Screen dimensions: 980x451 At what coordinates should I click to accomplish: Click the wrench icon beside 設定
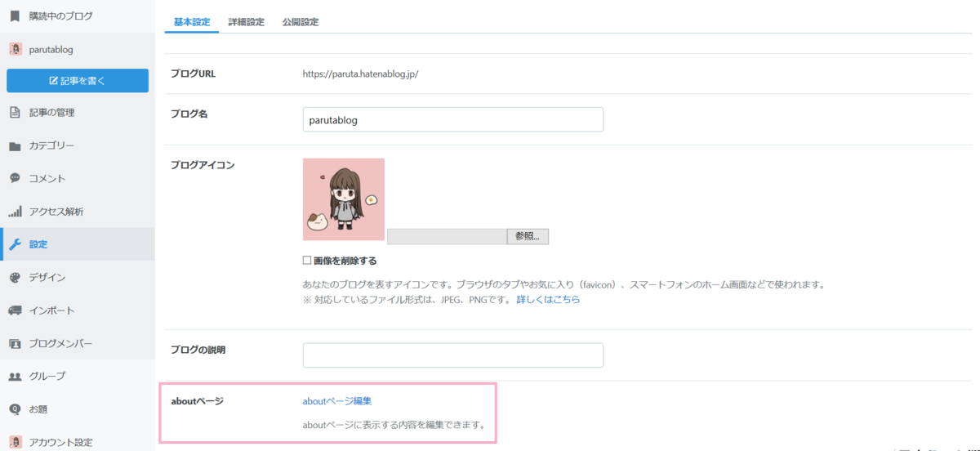coord(15,244)
